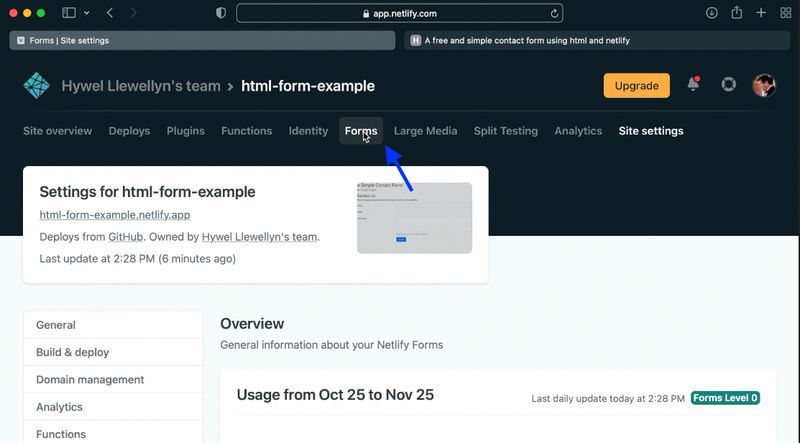The height and width of the screenshot is (443, 800).
Task: Click the Upgrade button
Action: point(636,86)
